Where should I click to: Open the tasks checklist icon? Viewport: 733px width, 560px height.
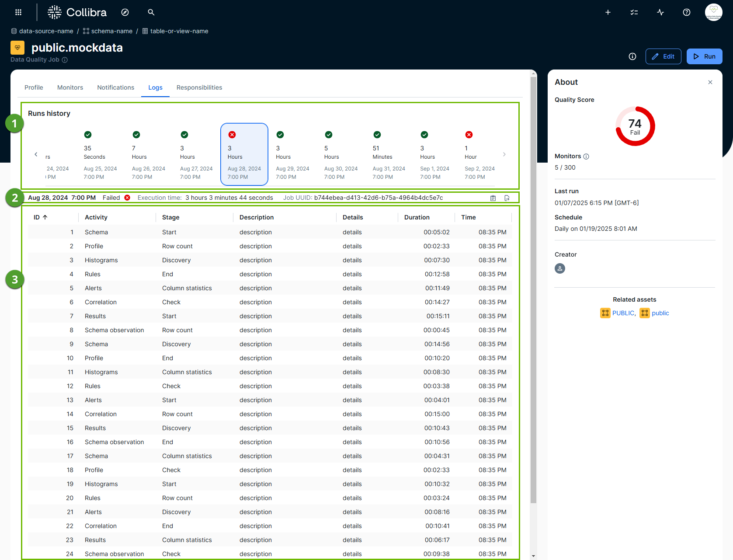click(x=634, y=12)
